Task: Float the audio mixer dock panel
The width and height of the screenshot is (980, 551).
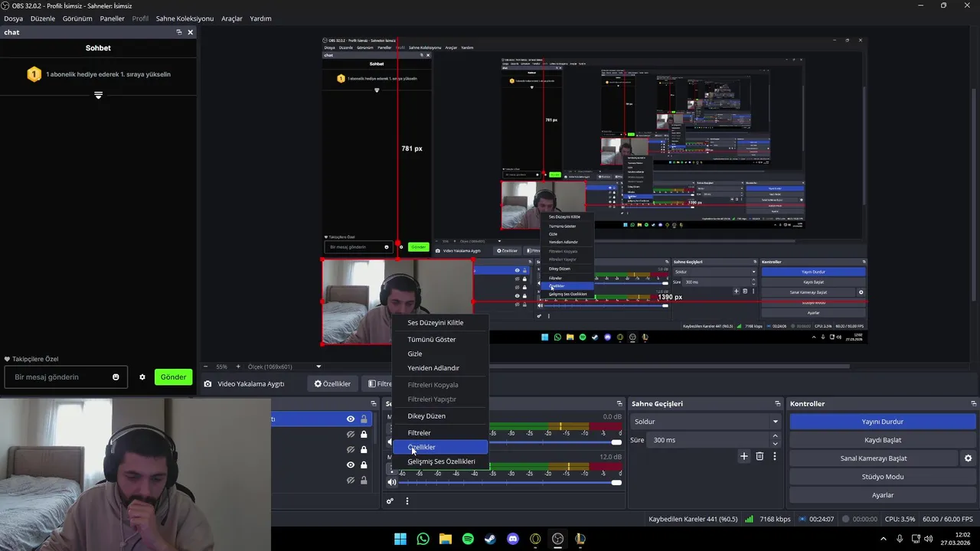Action: click(619, 403)
